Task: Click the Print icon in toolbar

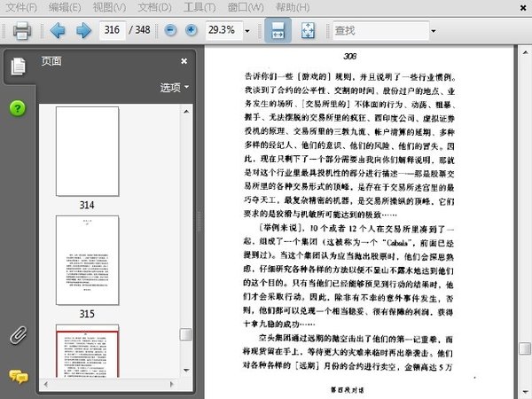Action: tap(22, 30)
